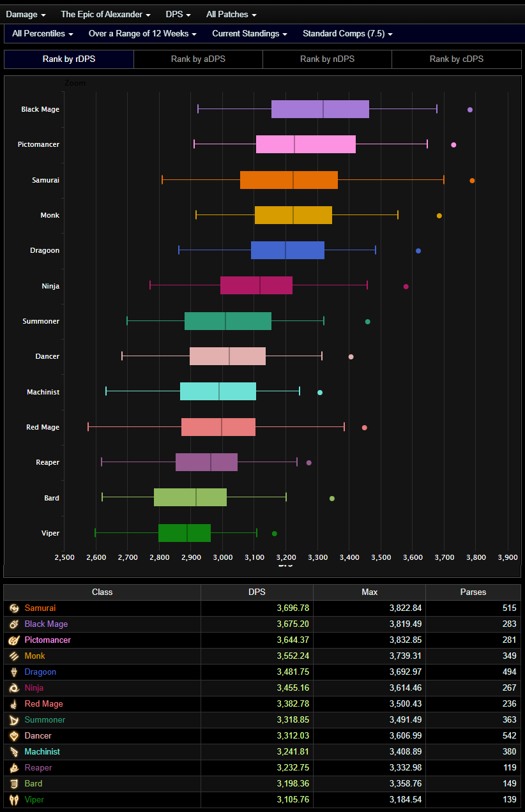This screenshot has width=525, height=812.
Task: Click the light pink Dancer box plot bar
Action: [227, 356]
